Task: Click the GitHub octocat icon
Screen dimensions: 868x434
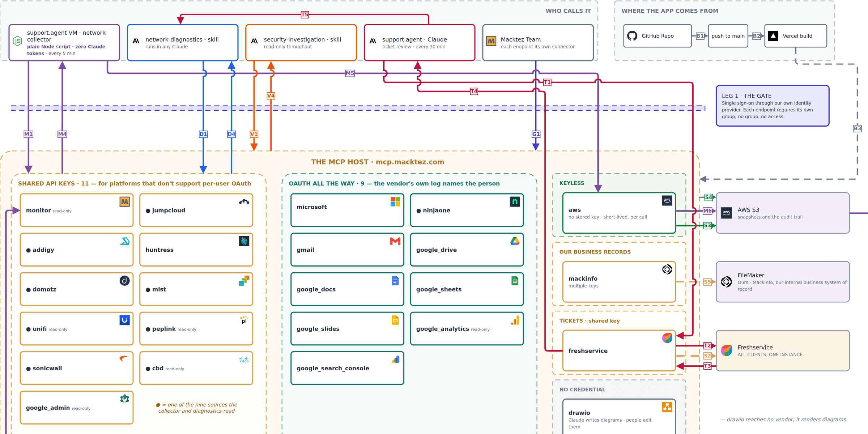Action: pyautogui.click(x=632, y=36)
